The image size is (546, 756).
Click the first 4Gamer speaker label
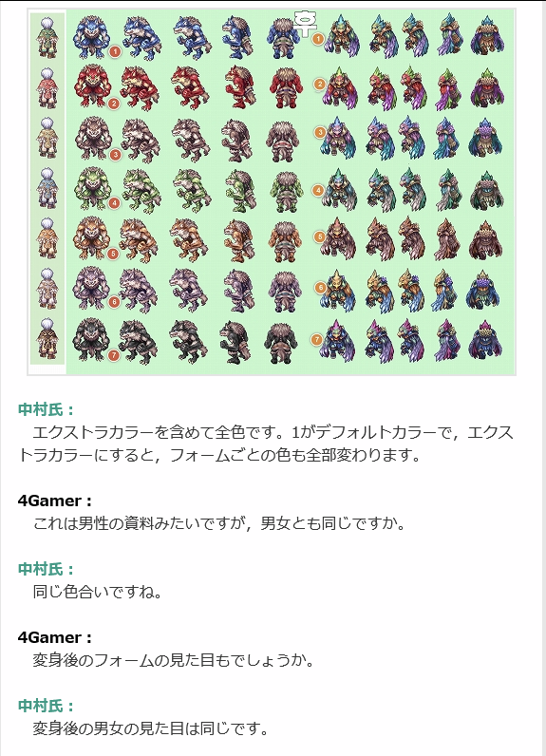[54, 501]
